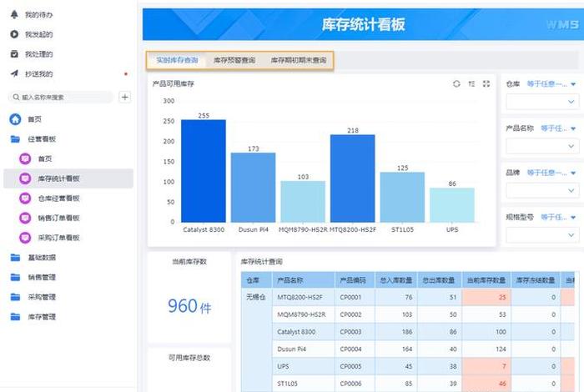Open 我处理的 checkbox icon
Viewport: 584px width, 392px height.
(14, 54)
